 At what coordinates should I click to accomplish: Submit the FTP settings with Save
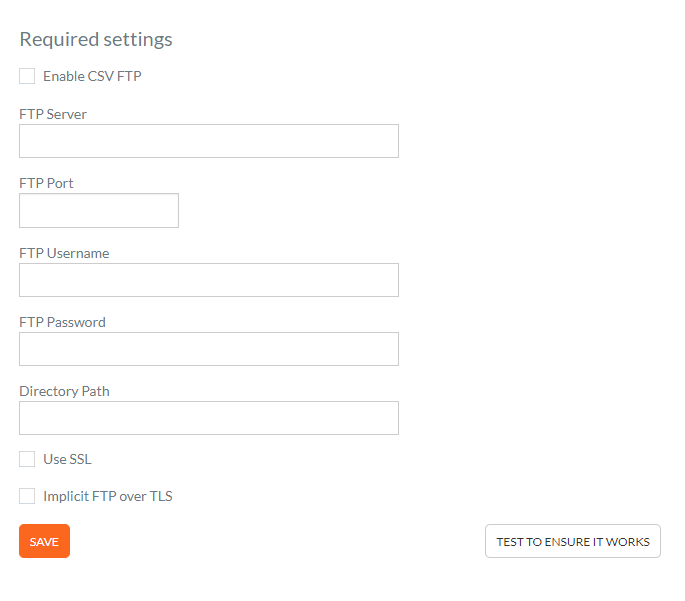(45, 541)
